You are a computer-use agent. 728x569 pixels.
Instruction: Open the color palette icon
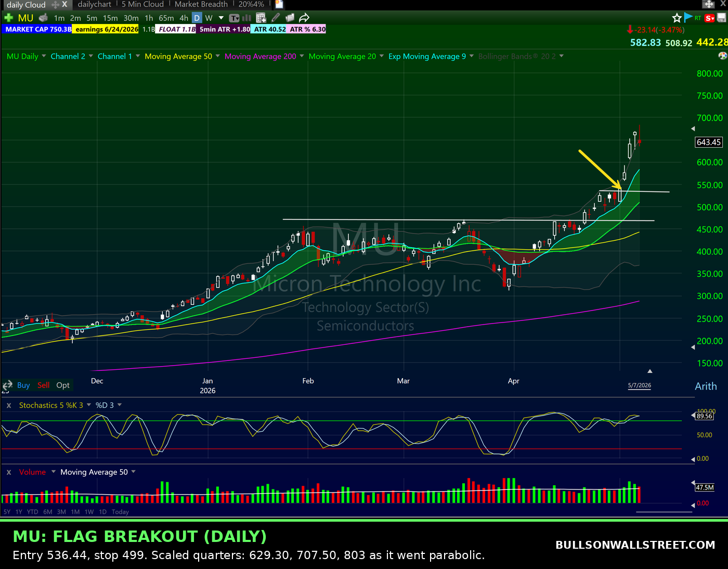(x=722, y=56)
